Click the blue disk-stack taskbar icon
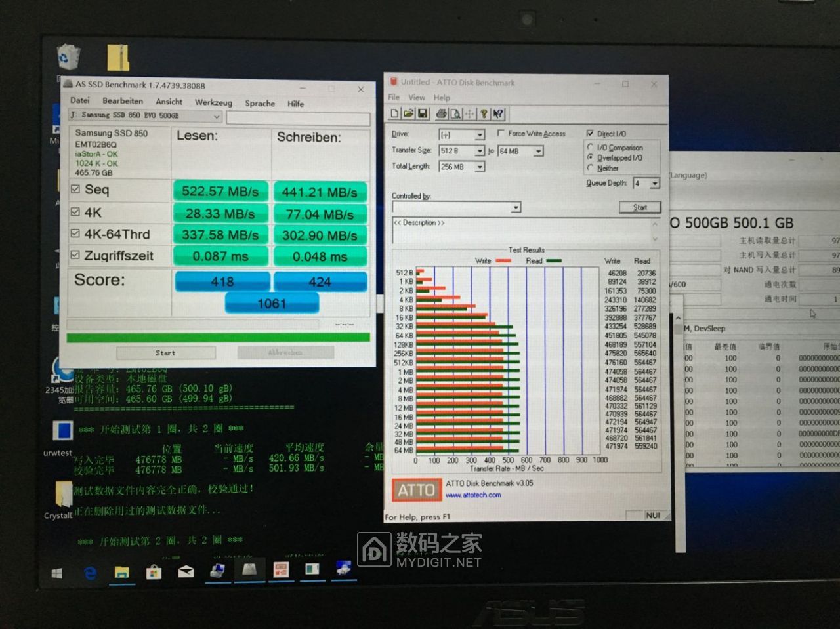Viewport: 840px width, 629px height. [x=217, y=571]
